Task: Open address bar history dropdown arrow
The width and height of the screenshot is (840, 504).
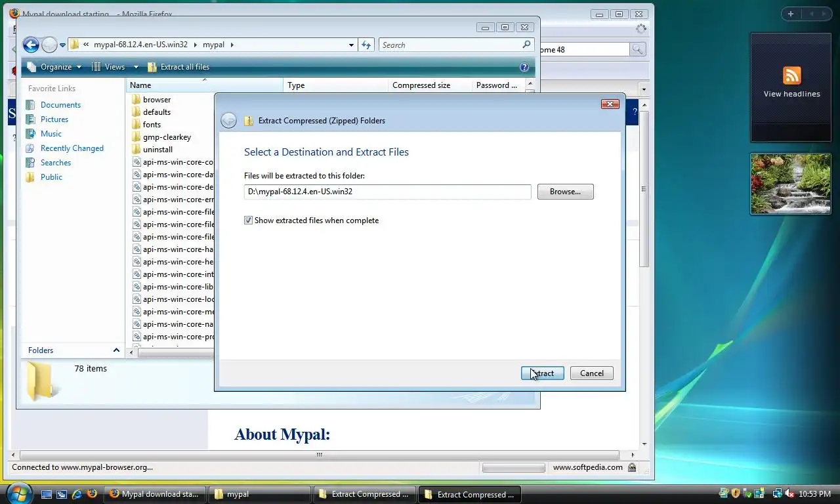Action: [352, 45]
